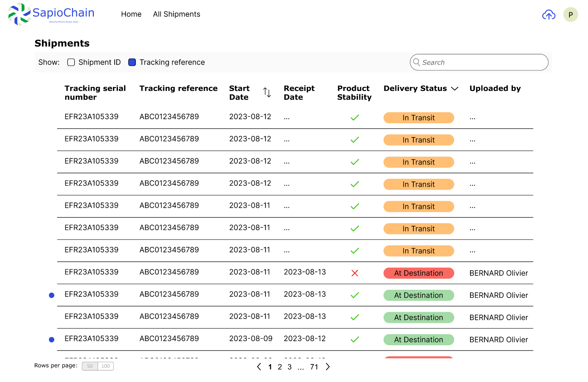Uncheck the Tracking reference checkbox
Image resolution: width=588 pixels, height=382 pixels.
(132, 62)
